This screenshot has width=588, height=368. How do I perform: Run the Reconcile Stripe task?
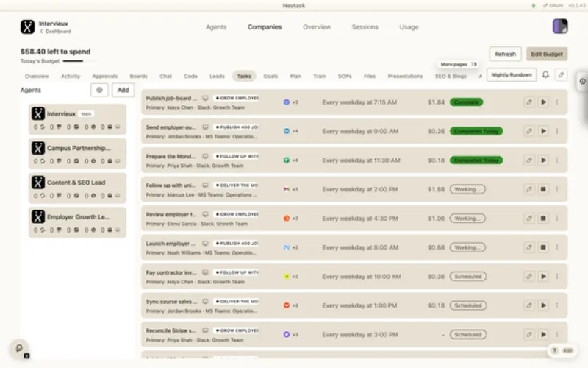(543, 335)
